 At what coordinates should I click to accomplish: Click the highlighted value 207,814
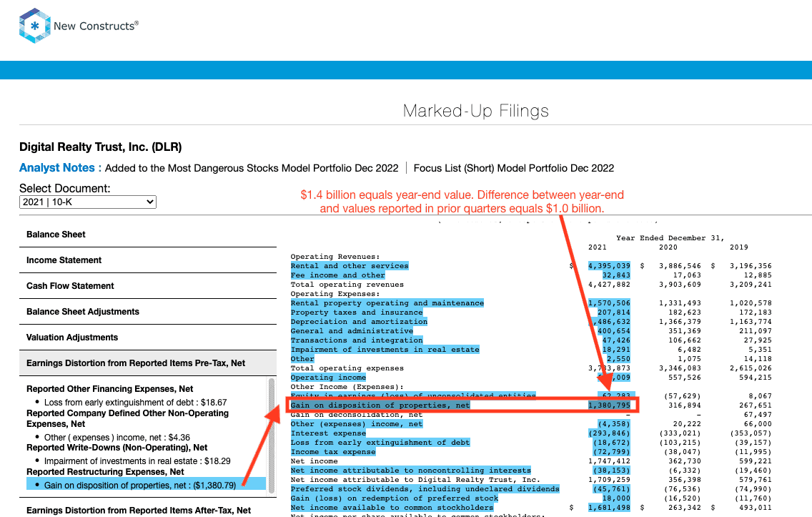(614, 312)
